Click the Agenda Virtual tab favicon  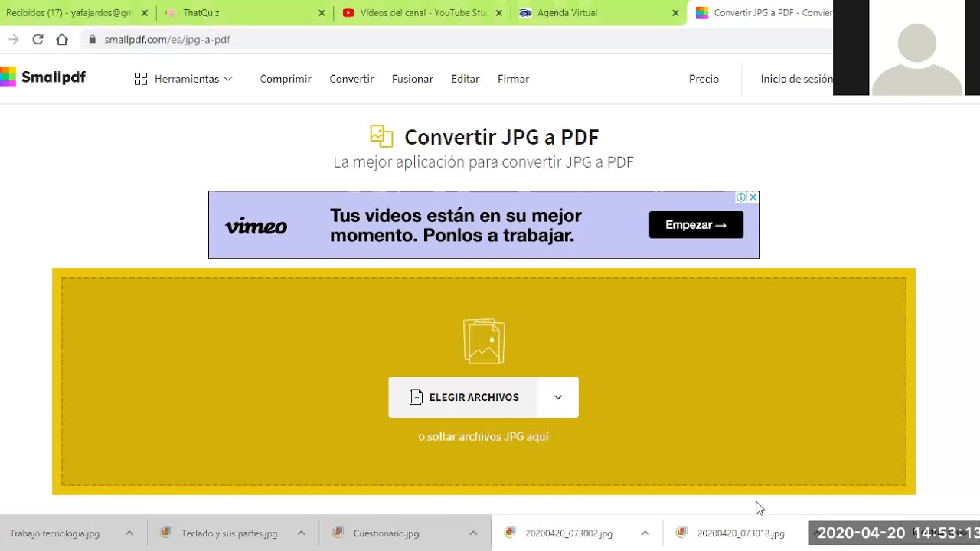coord(525,13)
